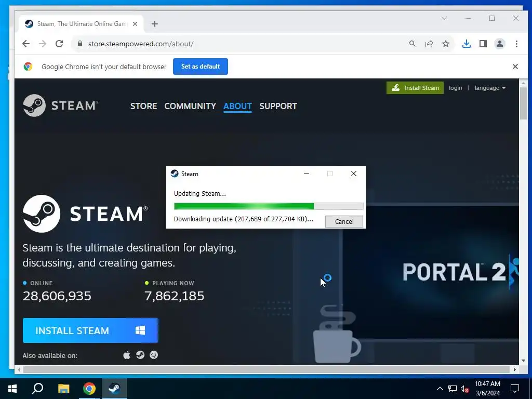Click the muted volume tray icon

click(465, 389)
